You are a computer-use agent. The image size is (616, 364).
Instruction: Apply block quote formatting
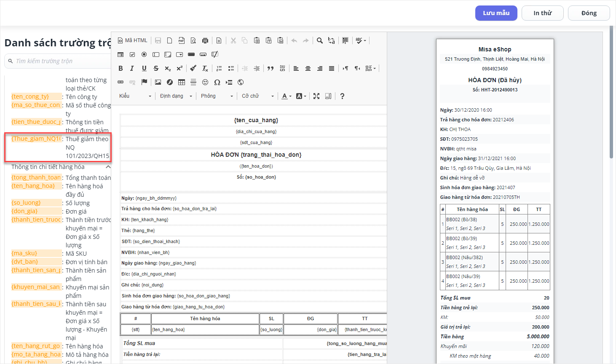(x=271, y=68)
